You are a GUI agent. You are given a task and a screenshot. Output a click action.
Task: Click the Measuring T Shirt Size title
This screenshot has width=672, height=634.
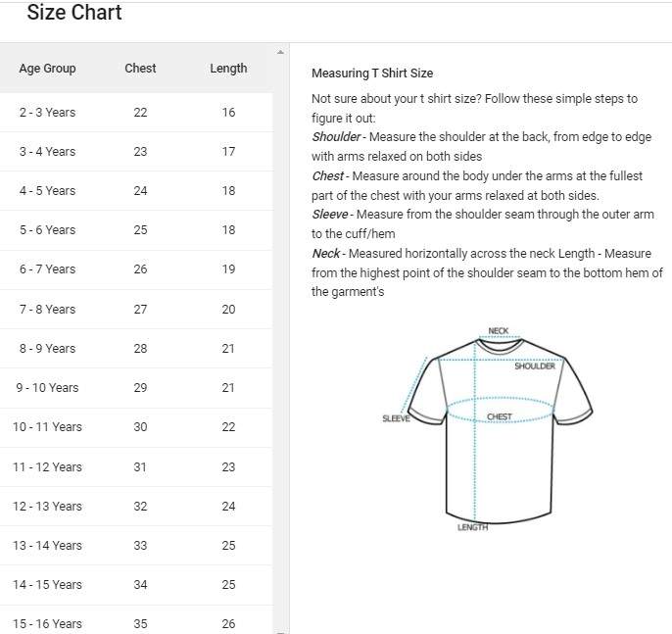click(x=372, y=73)
